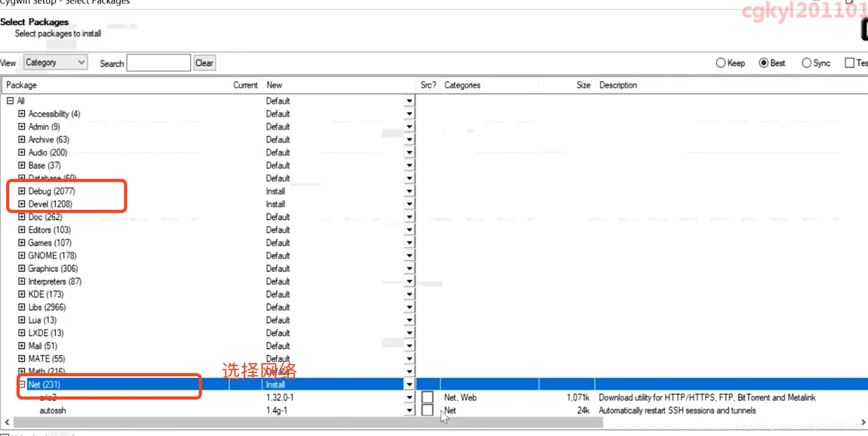Image resolution: width=868 pixels, height=436 pixels.
Task: Sort by the Package column header
Action: [115, 85]
